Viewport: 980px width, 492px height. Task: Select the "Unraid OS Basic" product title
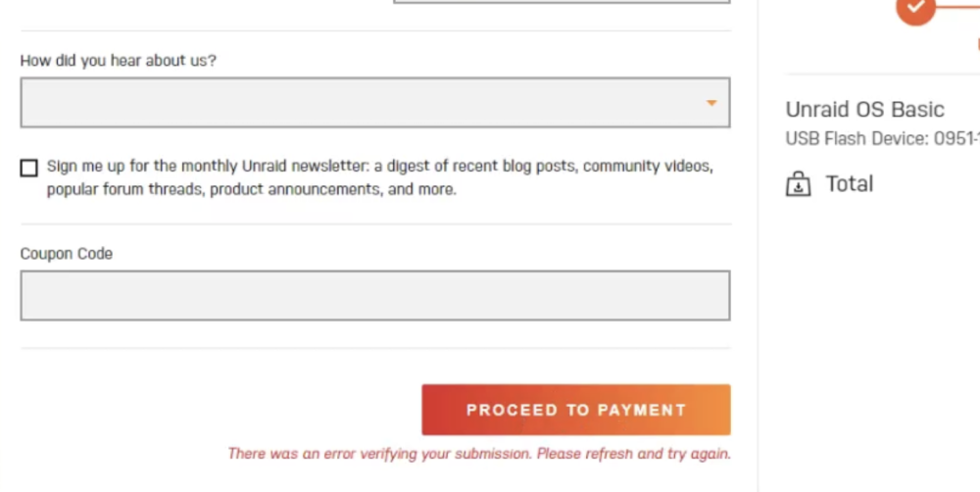[x=864, y=110]
